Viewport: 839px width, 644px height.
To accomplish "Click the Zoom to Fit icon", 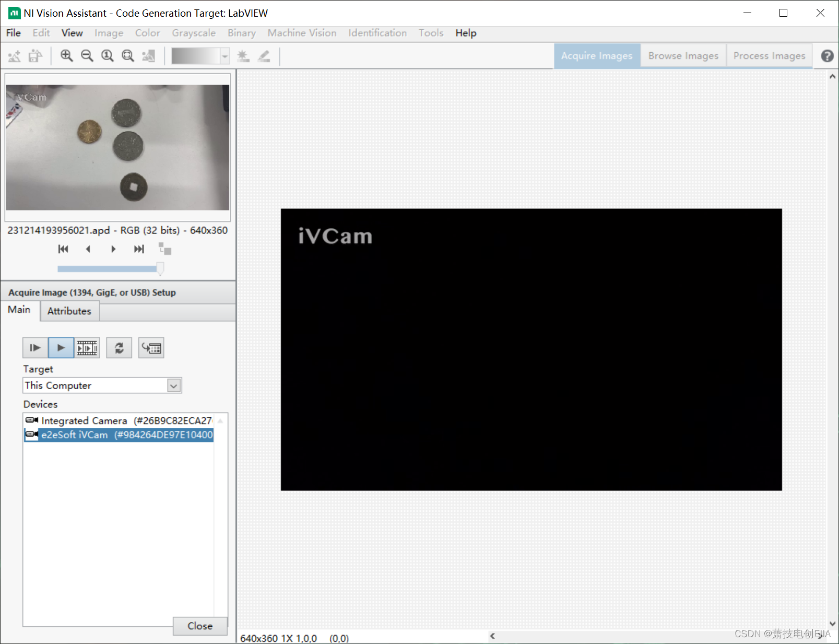I will click(128, 56).
